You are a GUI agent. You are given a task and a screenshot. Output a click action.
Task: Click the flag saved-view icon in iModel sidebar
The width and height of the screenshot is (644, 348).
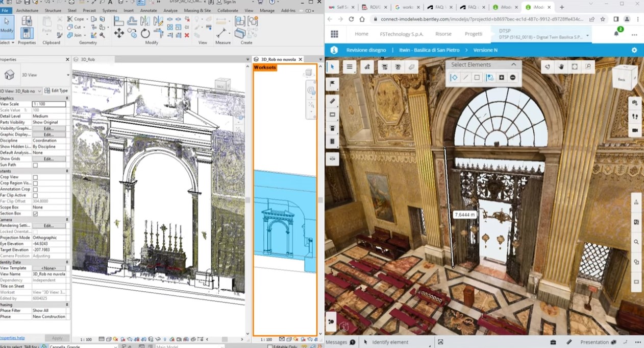(332, 84)
